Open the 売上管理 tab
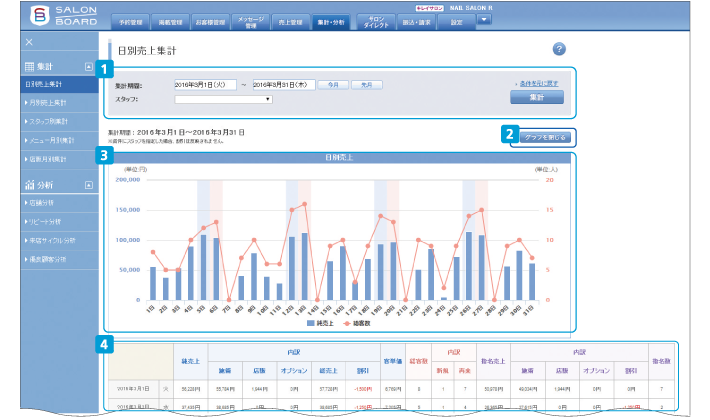The height and width of the screenshot is (420, 710). tap(289, 20)
